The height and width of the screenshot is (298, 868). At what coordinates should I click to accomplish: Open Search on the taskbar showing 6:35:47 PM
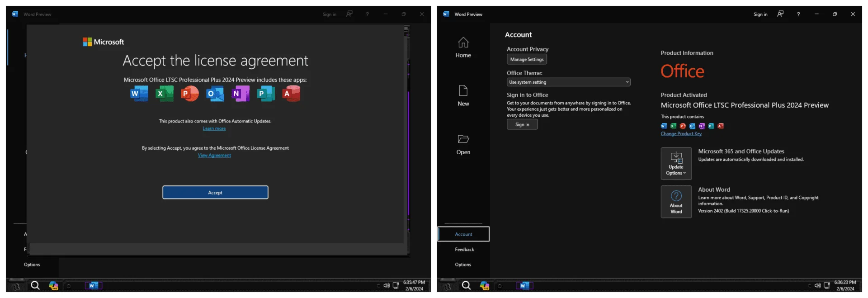(35, 285)
